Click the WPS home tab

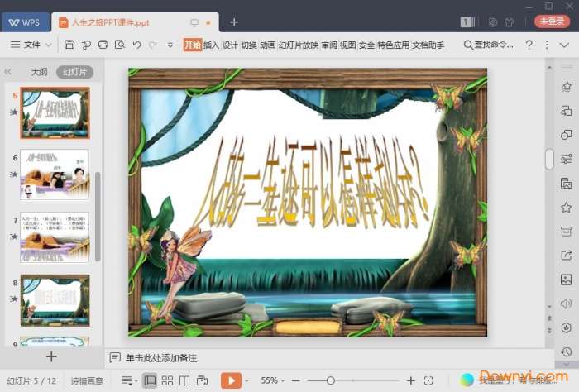point(25,22)
